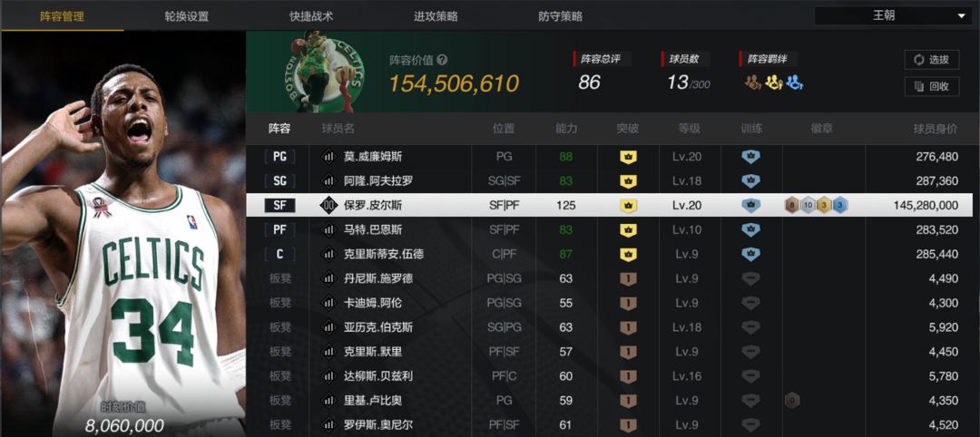The image size is (980, 437).
Task: Click the 回收 button
Action: pyautogui.click(x=932, y=86)
